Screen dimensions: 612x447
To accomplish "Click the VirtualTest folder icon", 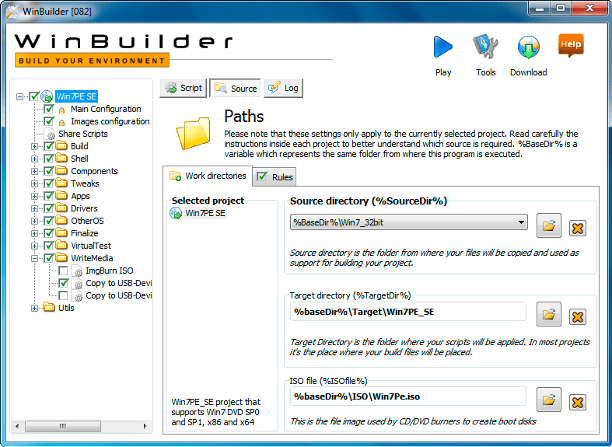I will [61, 245].
